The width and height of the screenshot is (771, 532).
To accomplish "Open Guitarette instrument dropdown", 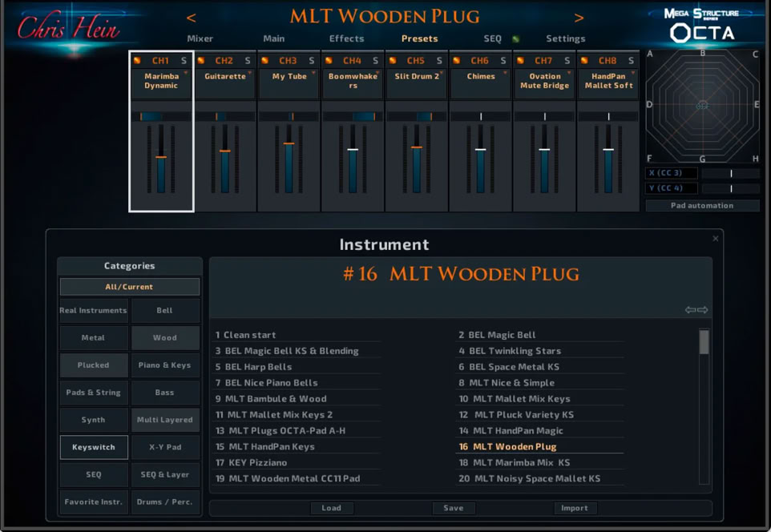I will pyautogui.click(x=225, y=83).
